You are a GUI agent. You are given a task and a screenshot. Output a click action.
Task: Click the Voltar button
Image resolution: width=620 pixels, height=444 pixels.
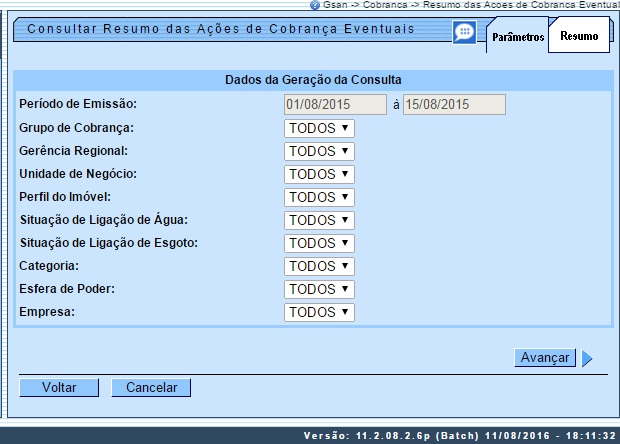point(59,387)
